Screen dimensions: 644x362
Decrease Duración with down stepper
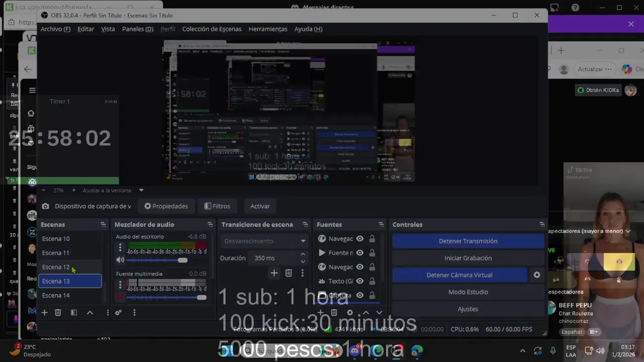[303, 261]
